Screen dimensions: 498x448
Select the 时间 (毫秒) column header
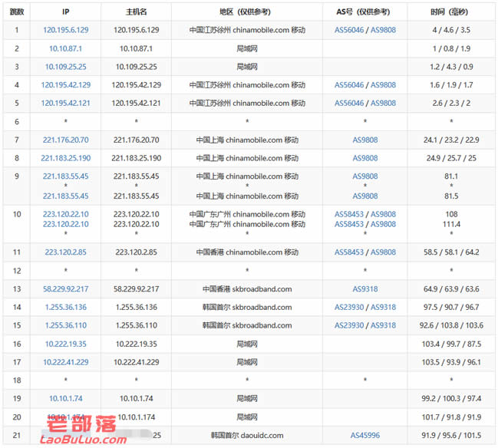tap(449, 12)
